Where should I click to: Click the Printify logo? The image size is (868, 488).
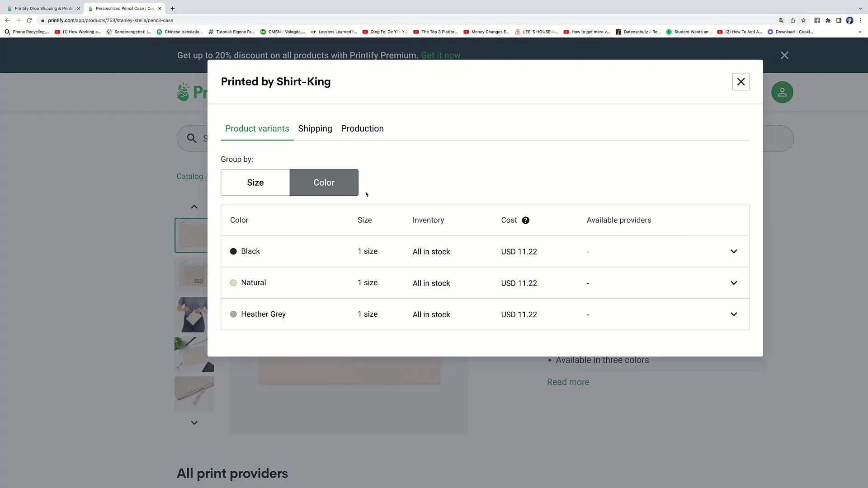click(192, 92)
